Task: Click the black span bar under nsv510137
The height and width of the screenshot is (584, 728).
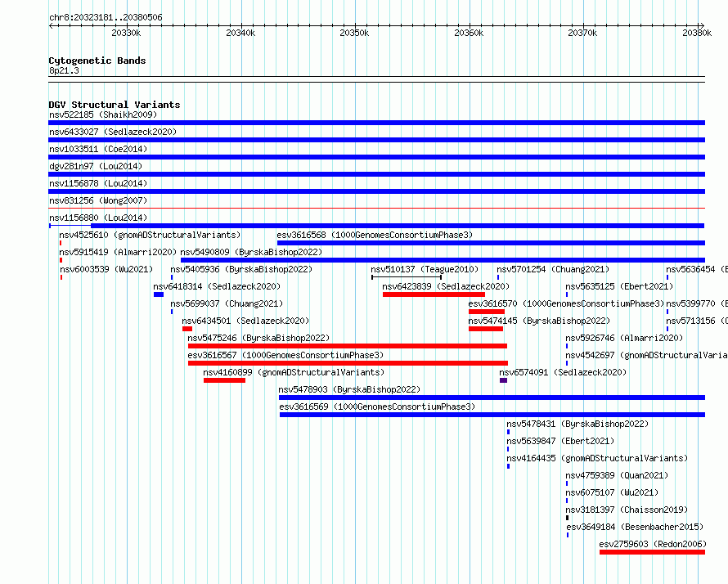Action: click(407, 277)
